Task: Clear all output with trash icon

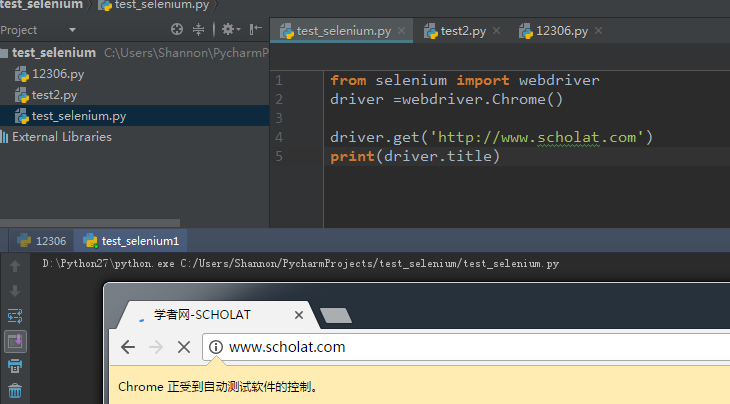Action: click(15, 391)
